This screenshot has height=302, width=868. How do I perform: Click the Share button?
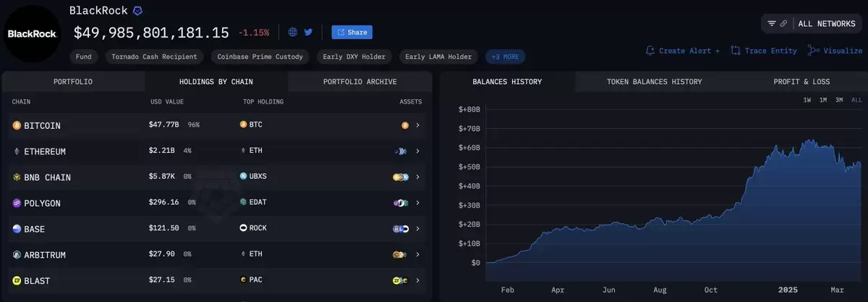coord(352,32)
